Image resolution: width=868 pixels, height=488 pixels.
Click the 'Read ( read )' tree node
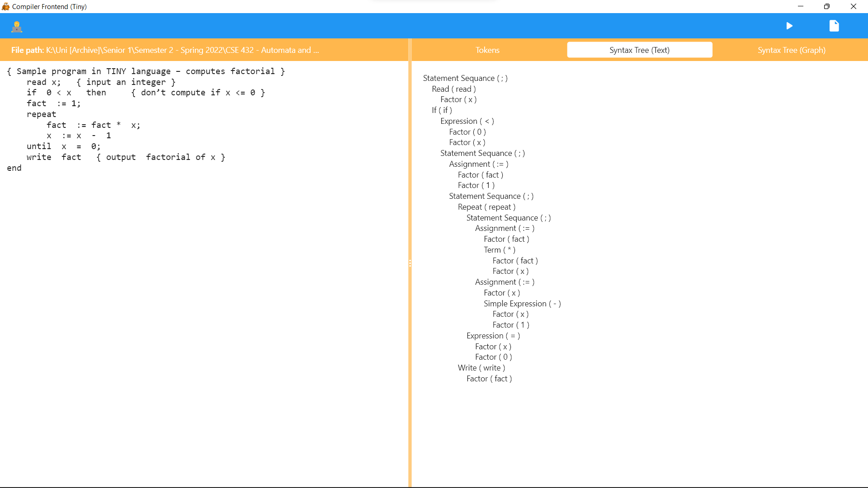(x=453, y=89)
